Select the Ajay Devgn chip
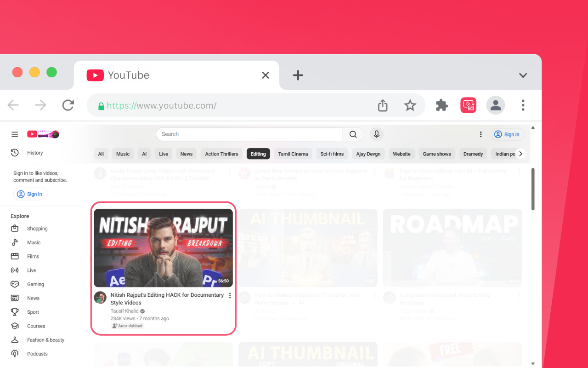 pos(368,154)
